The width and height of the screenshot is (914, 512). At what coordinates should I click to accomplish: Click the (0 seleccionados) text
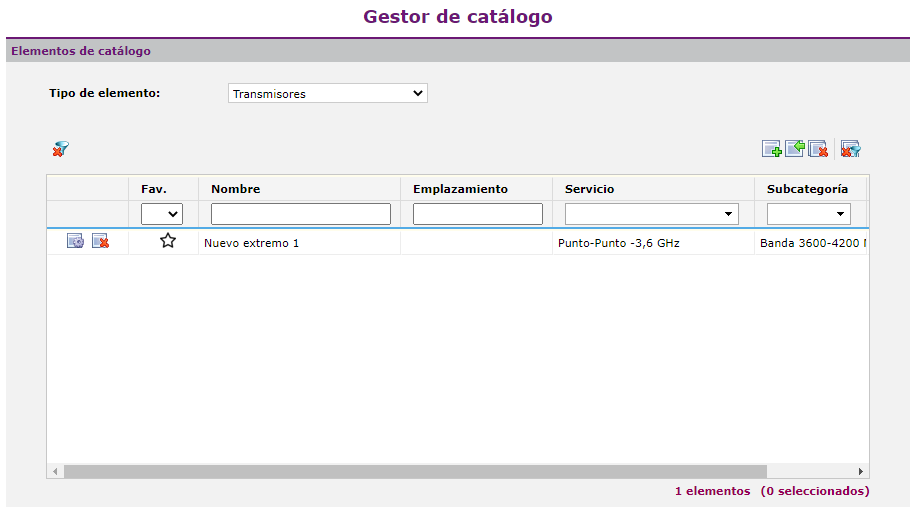(815, 491)
